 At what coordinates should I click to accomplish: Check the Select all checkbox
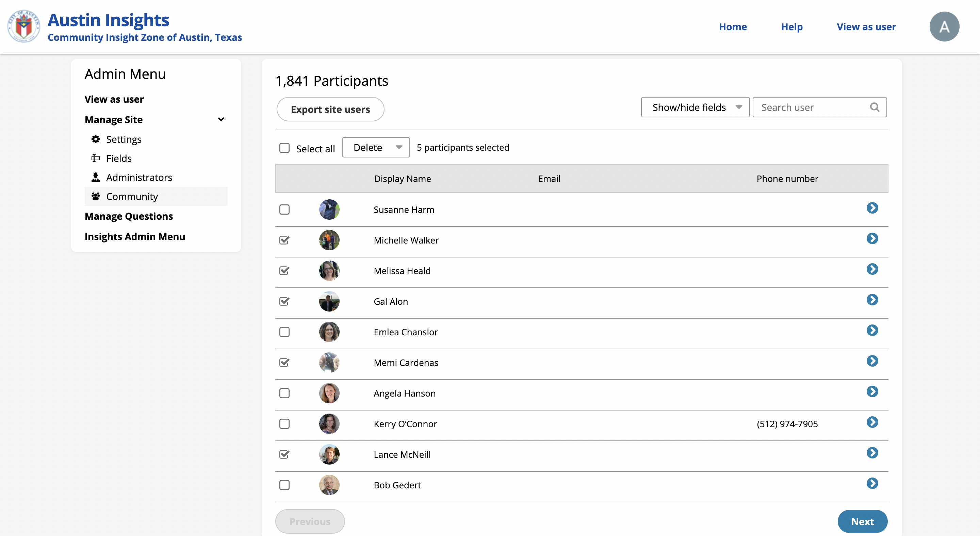[x=284, y=148]
